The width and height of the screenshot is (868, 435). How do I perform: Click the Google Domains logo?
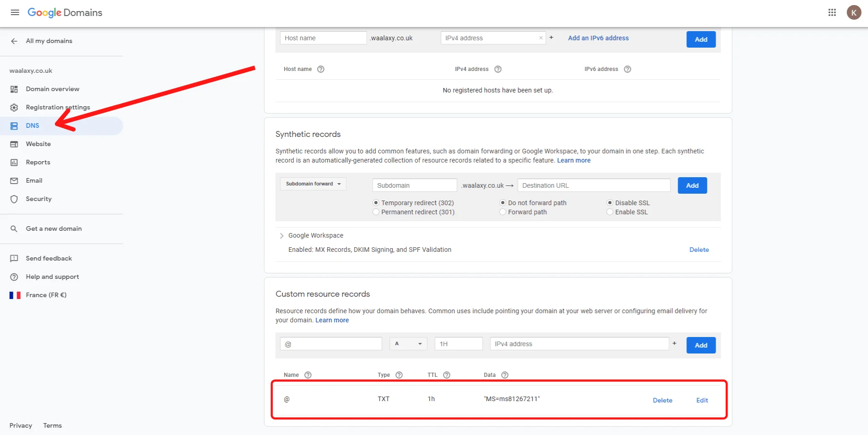click(65, 13)
